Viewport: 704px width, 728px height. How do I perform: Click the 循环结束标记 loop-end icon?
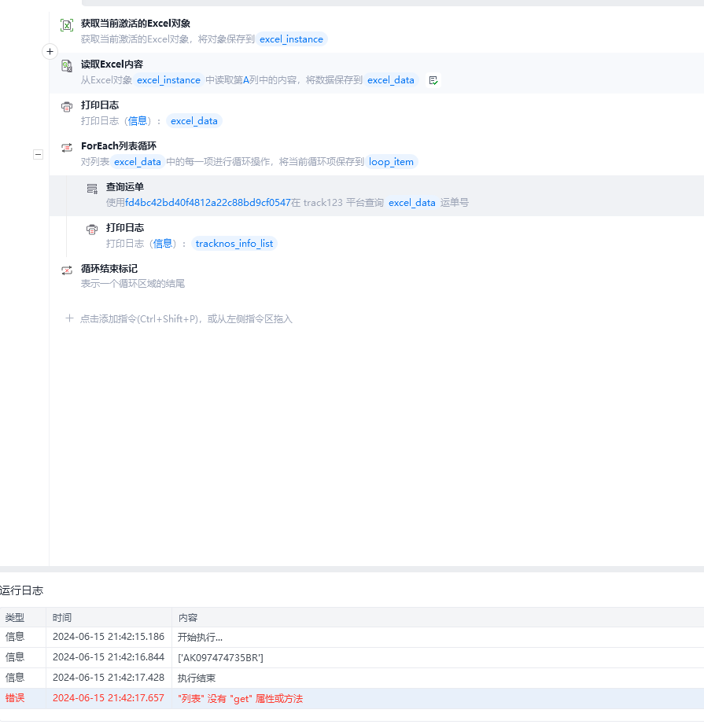coord(67,270)
